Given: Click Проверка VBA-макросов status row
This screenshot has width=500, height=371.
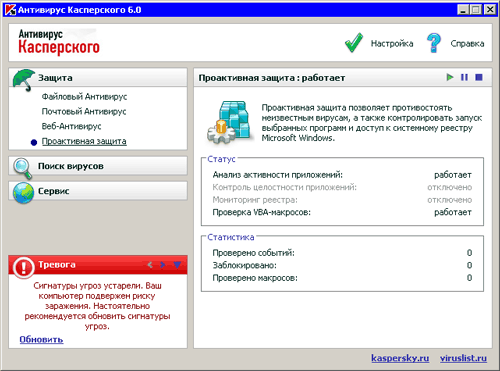Looking at the screenshot, I should (342, 212).
